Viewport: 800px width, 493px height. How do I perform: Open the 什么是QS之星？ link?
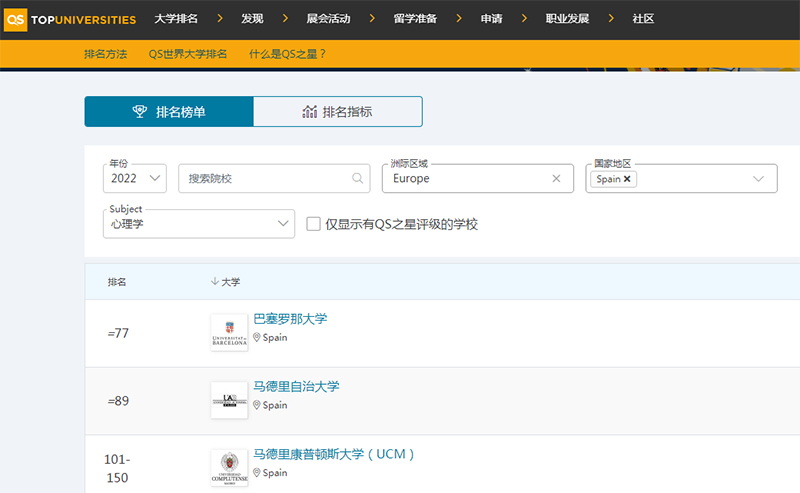tap(287, 54)
